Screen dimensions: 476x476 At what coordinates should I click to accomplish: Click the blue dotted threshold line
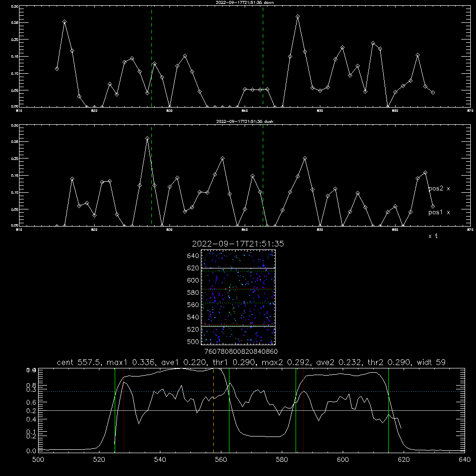click(x=251, y=392)
